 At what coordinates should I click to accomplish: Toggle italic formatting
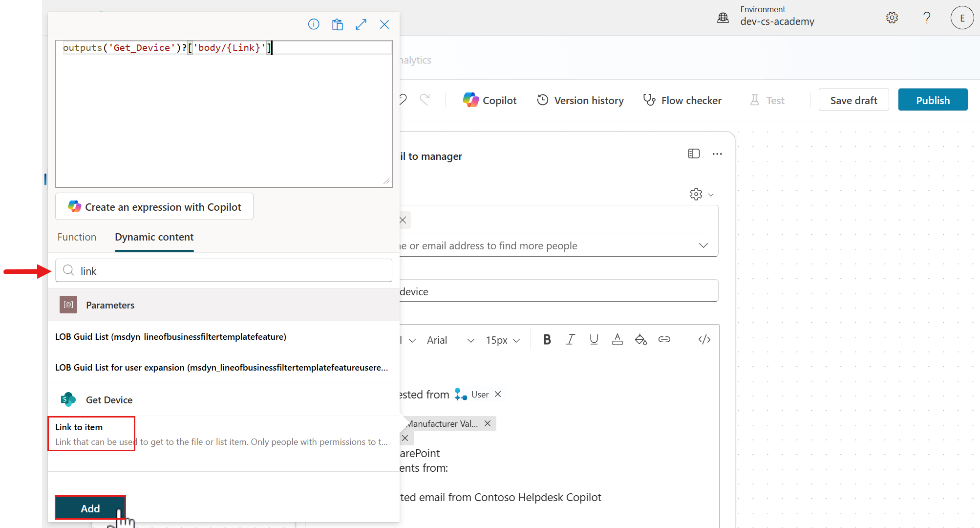[570, 339]
